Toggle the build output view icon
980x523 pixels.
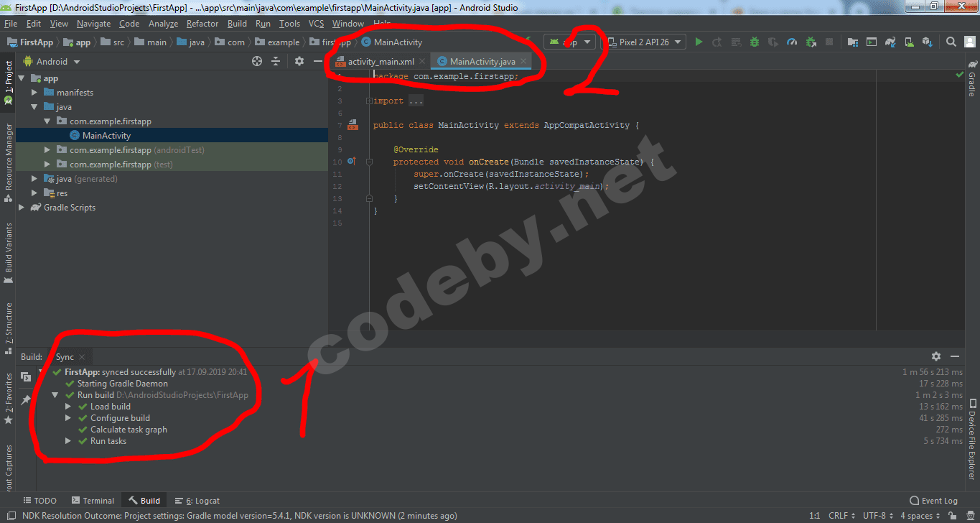[26, 376]
